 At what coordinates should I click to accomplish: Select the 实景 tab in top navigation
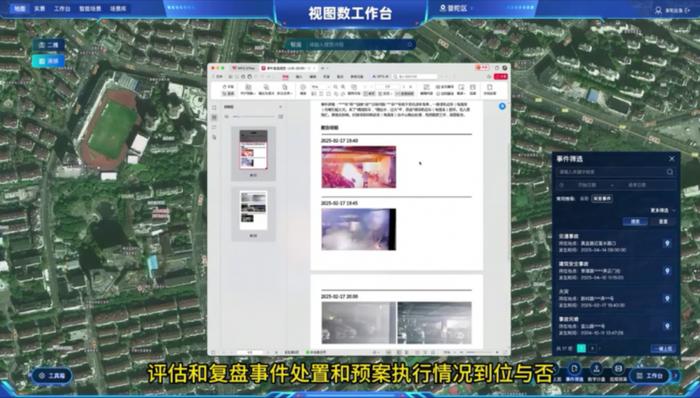tap(40, 8)
